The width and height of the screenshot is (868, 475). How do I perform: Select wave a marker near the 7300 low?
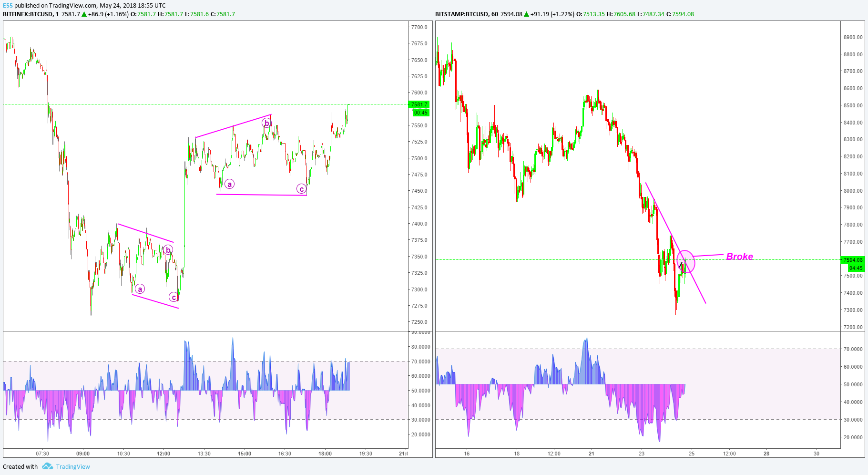(140, 289)
